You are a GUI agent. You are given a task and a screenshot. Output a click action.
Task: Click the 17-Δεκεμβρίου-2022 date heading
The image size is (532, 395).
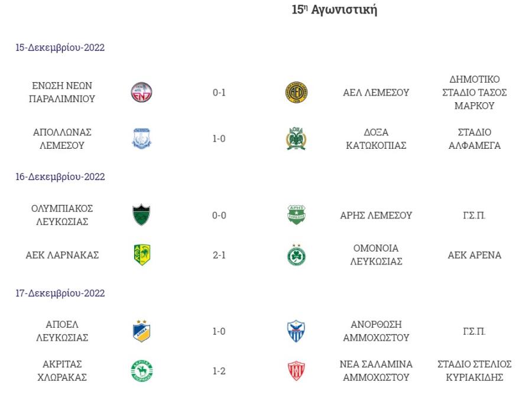(60, 293)
